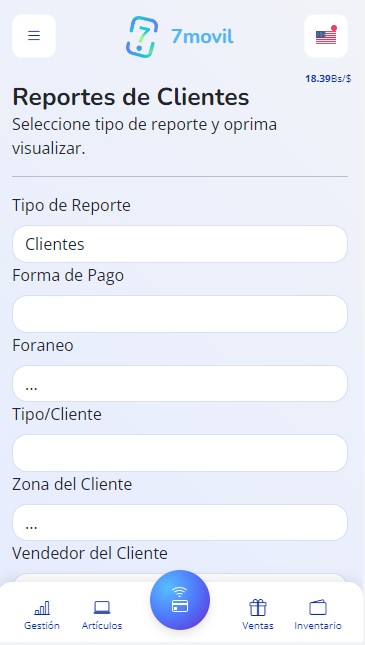The width and height of the screenshot is (365, 645).
Task: Select the Ventas tab label
Action: 258,626
